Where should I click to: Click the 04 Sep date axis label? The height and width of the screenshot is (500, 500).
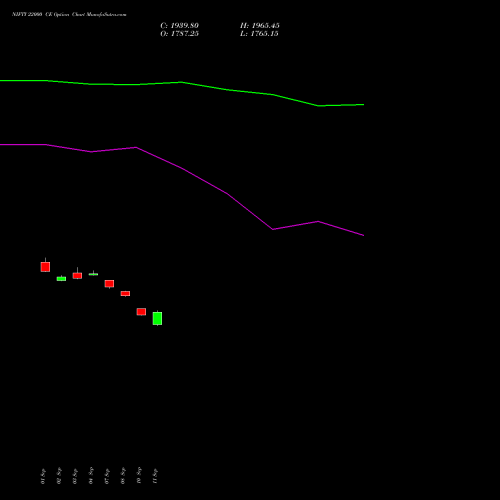[x=91, y=476]
